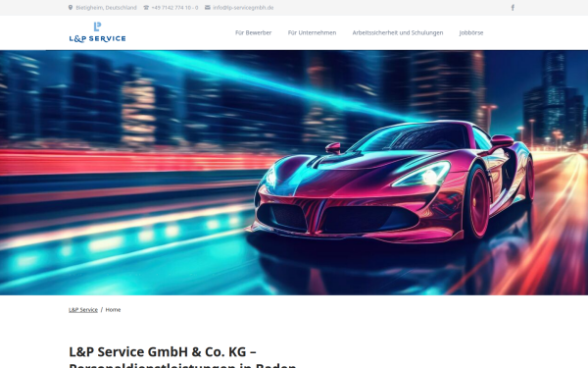Screen dimensions: 588x368
Task: Click the sports car hero banner image
Action: click(x=294, y=173)
